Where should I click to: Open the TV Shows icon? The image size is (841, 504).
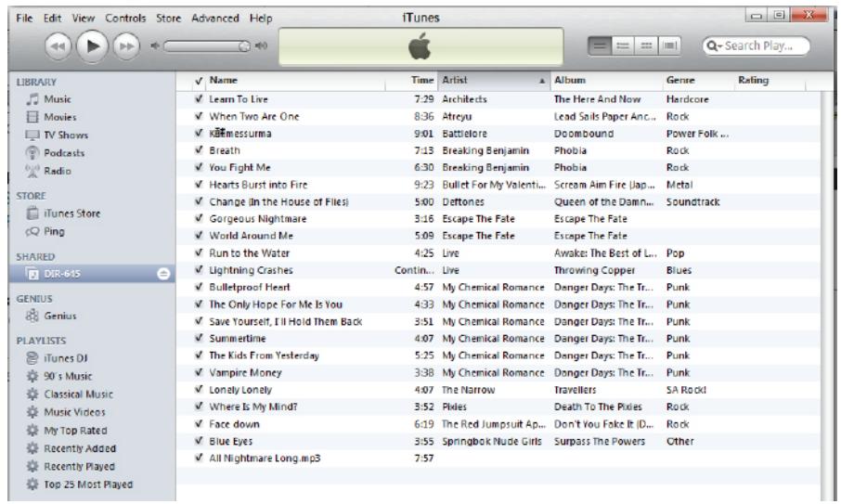(32, 136)
